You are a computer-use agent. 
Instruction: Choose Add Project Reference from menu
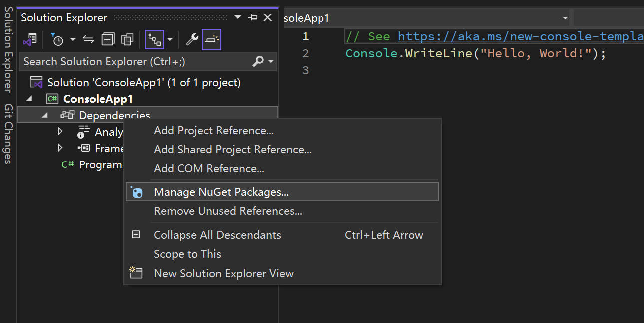coord(213,131)
